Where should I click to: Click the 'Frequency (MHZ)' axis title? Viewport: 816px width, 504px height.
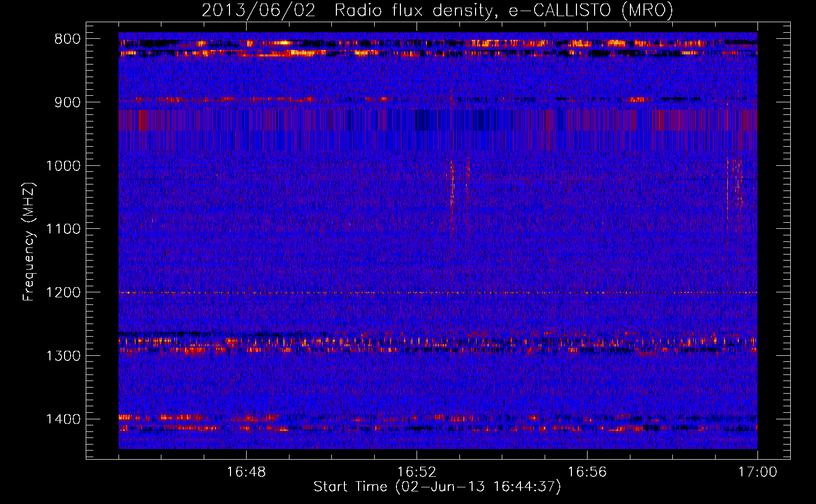coord(29,241)
